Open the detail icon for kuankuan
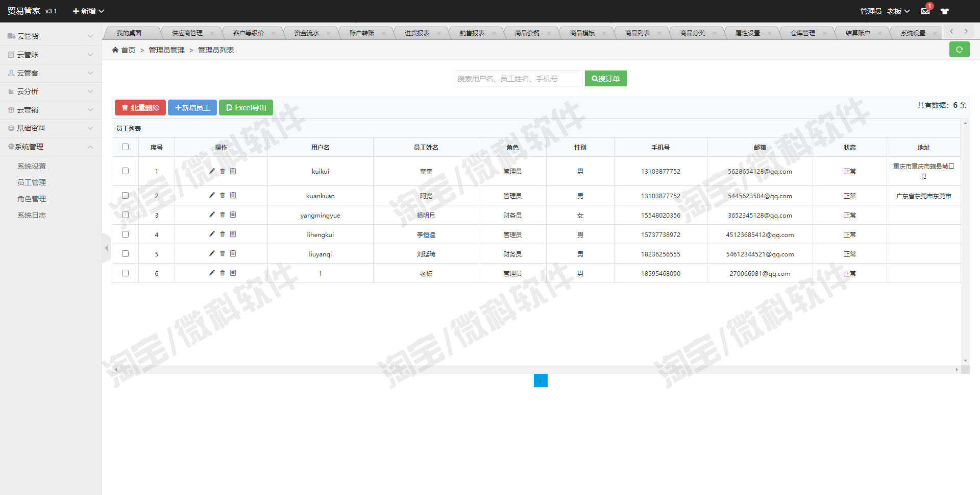This screenshot has width=980, height=495. click(x=233, y=195)
